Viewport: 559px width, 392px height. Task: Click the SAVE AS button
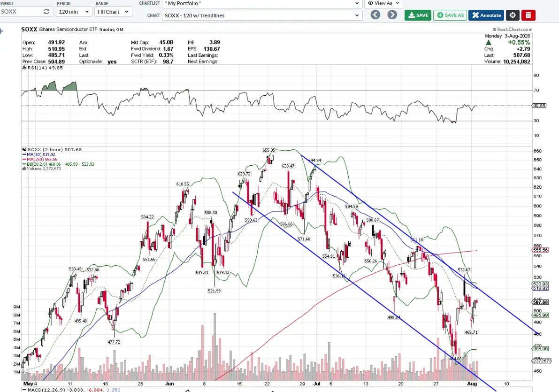coord(450,15)
